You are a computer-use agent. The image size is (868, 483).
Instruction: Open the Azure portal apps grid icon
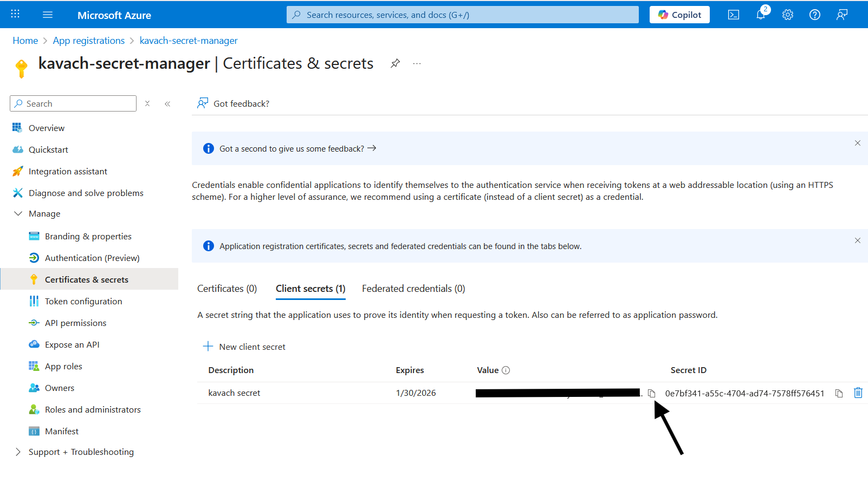click(x=15, y=14)
